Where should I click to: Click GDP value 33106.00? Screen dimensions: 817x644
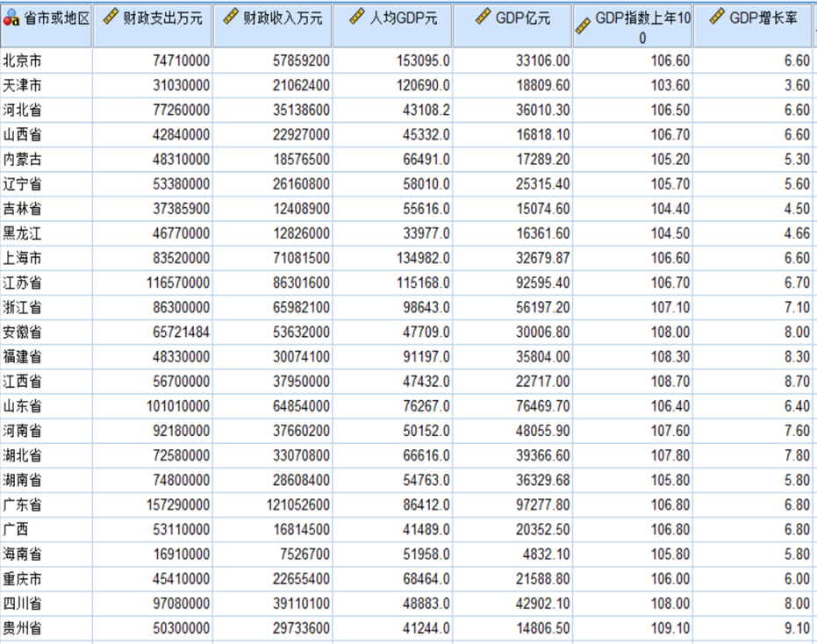pyautogui.click(x=543, y=61)
